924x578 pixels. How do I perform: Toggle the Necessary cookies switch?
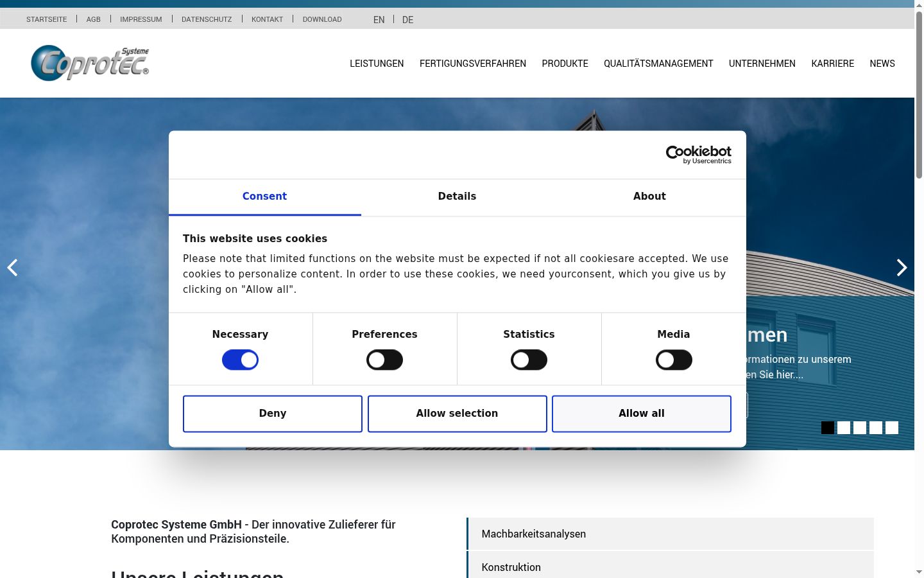[240, 360]
